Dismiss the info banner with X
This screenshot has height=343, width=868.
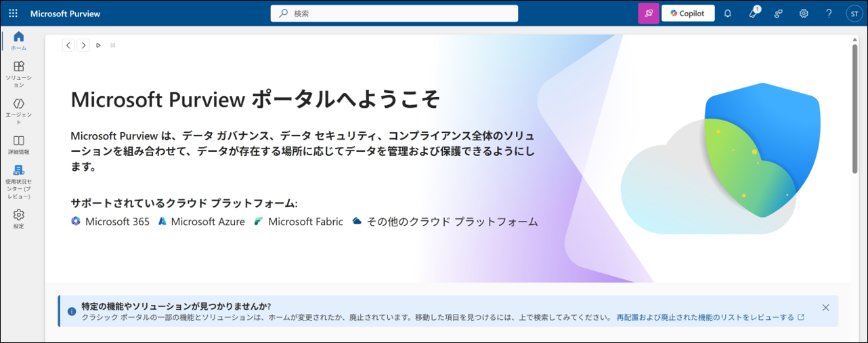point(825,308)
